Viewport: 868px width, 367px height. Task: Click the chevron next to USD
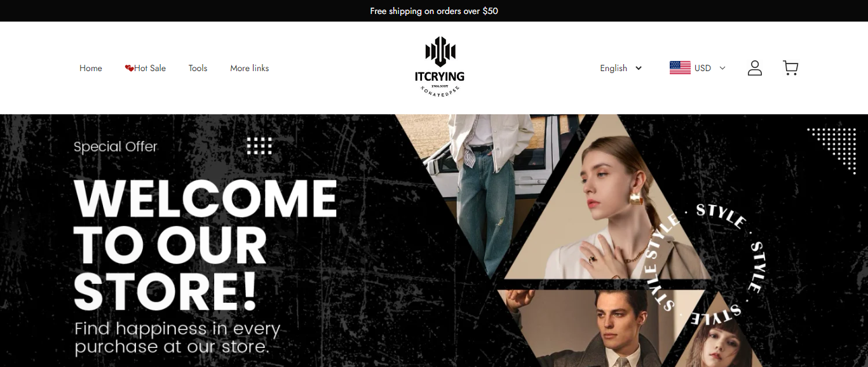pyautogui.click(x=722, y=68)
